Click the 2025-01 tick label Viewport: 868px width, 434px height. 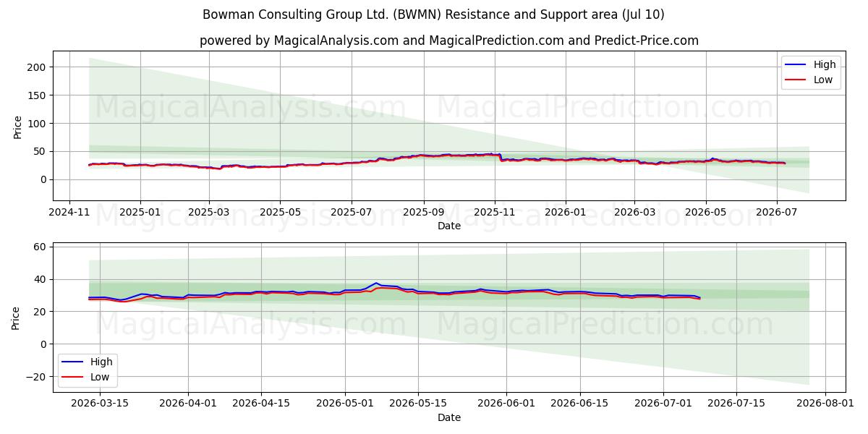click(x=140, y=212)
